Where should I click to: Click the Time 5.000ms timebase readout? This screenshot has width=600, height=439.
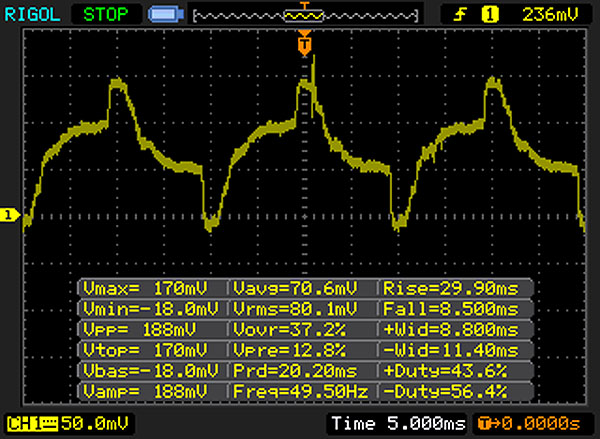(x=398, y=424)
